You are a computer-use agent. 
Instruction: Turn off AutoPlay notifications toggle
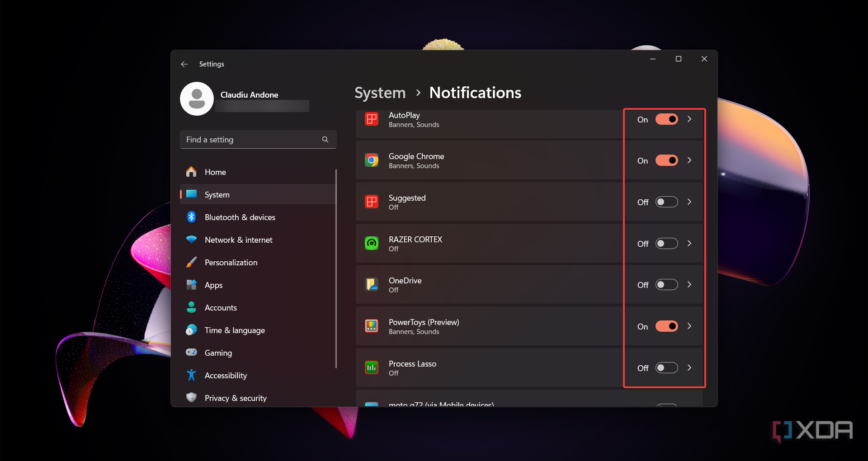tap(667, 119)
